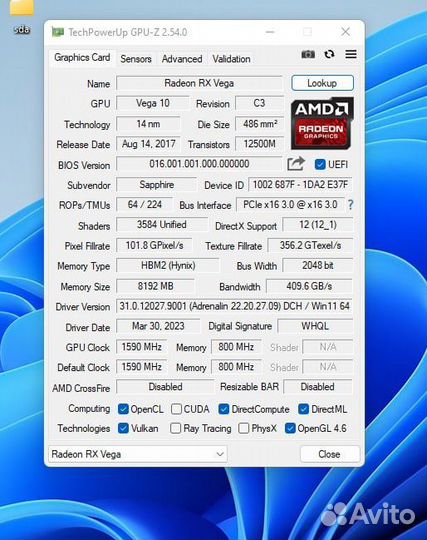Image resolution: width=427 pixels, height=540 pixels.
Task: Click the Subvendor field Sapphire
Action: [x=156, y=185]
